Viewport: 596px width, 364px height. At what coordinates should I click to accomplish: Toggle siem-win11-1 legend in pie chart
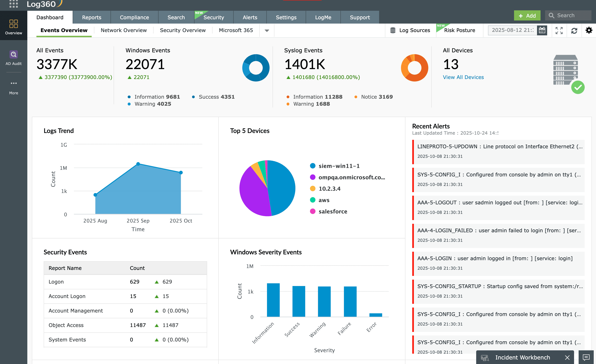[x=339, y=166]
